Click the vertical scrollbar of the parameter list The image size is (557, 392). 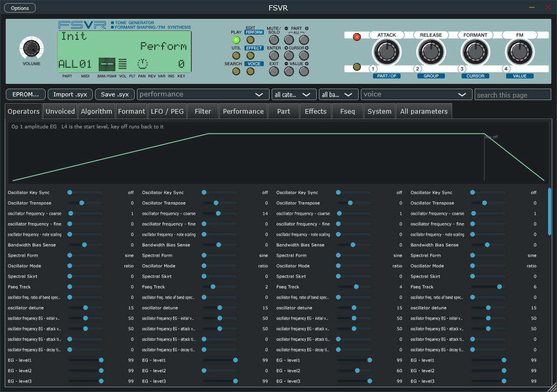click(x=550, y=212)
